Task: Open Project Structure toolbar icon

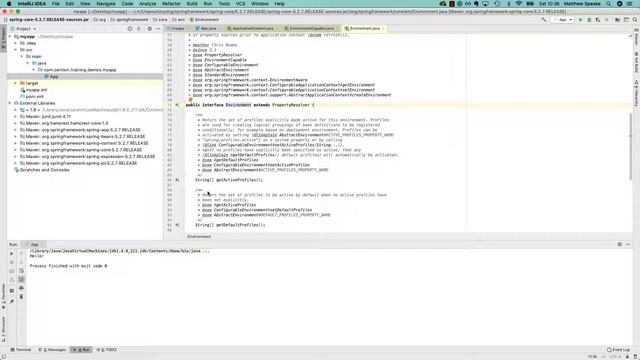Action: pos(617,20)
